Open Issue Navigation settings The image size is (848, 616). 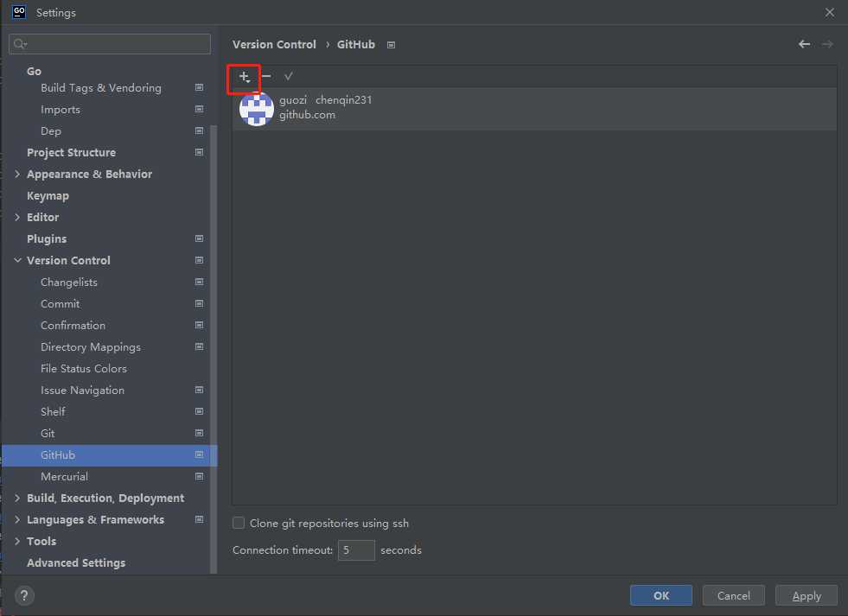point(82,391)
